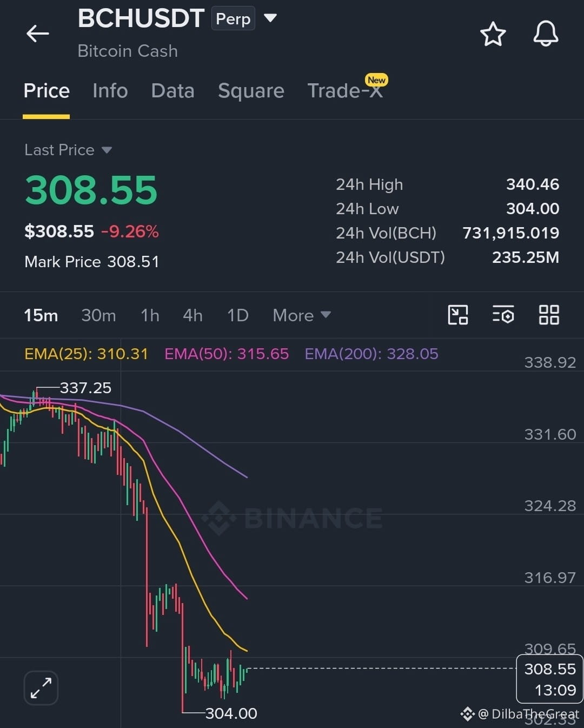
Task: Switch chart to 1h interval
Action: click(x=150, y=315)
